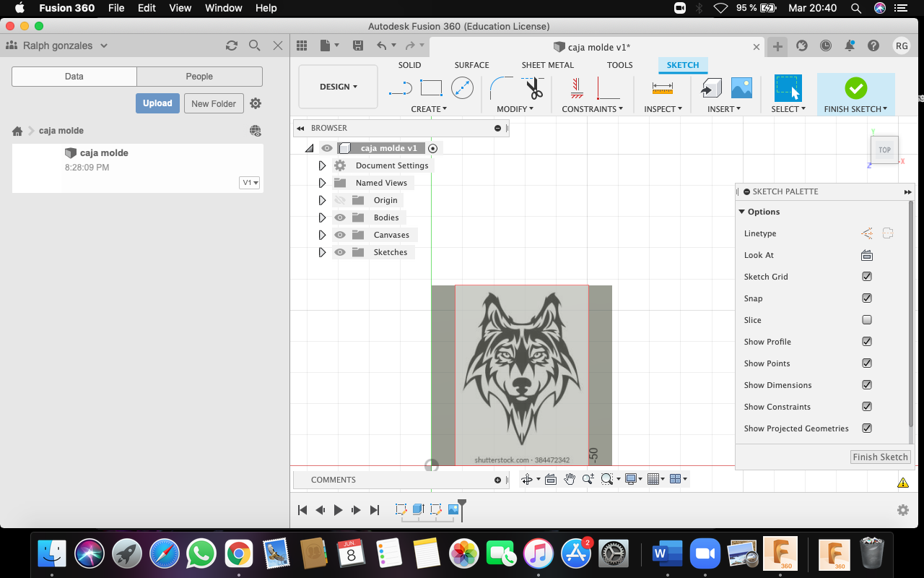The image size is (924, 578).
Task: Toggle the data panel grid icon
Action: coord(302,46)
